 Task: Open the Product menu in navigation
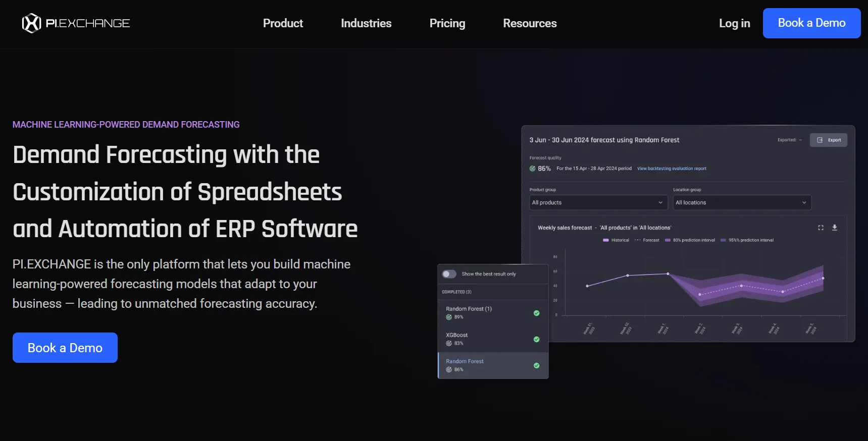(283, 23)
